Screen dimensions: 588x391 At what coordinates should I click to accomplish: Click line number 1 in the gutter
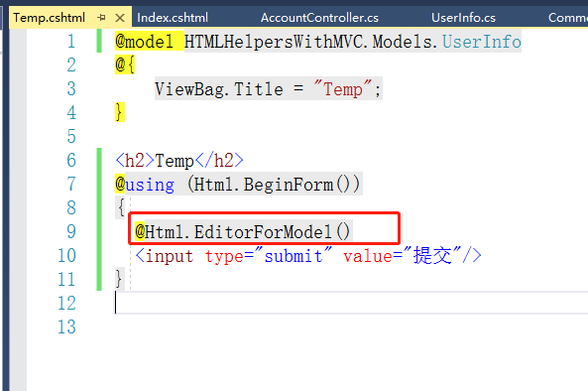click(71, 42)
